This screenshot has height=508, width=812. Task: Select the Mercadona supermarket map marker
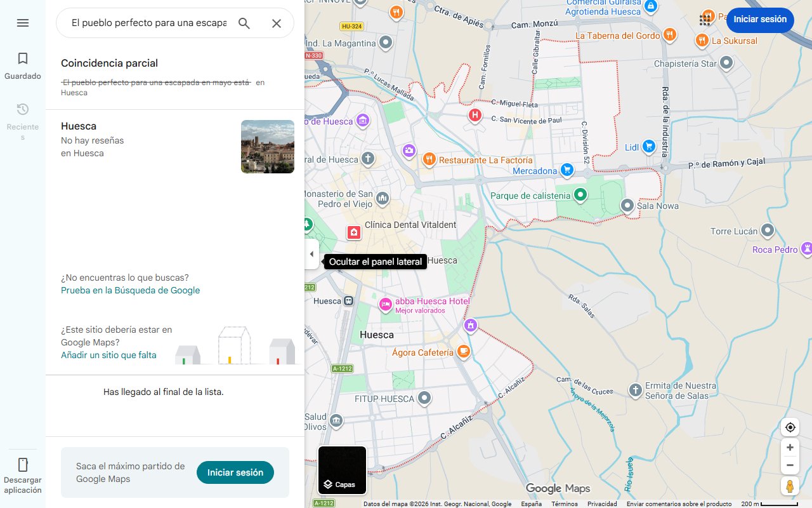566,170
